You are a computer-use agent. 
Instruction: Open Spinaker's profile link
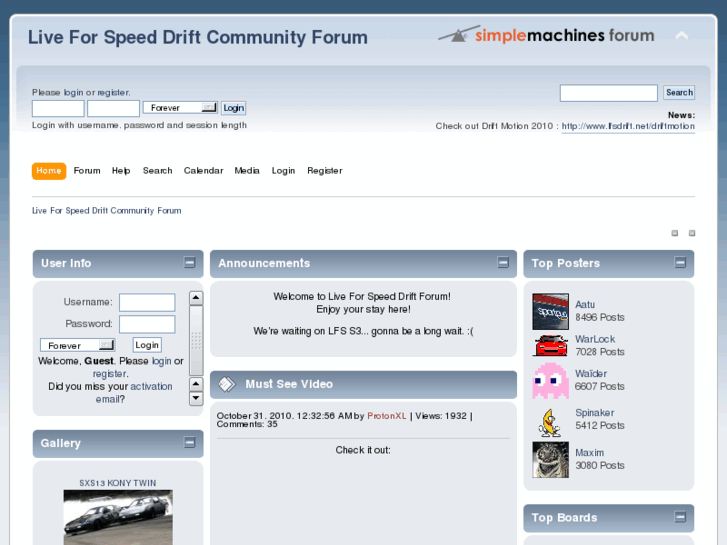click(x=595, y=413)
